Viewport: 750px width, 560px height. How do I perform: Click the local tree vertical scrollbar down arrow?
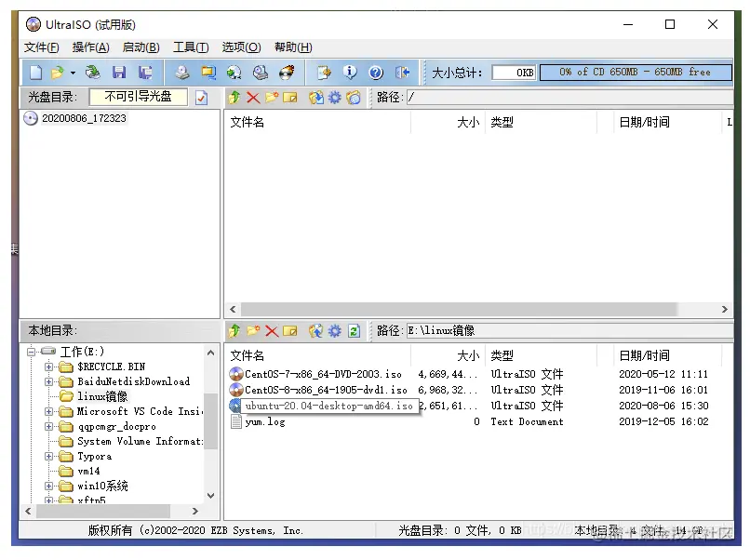(x=211, y=496)
